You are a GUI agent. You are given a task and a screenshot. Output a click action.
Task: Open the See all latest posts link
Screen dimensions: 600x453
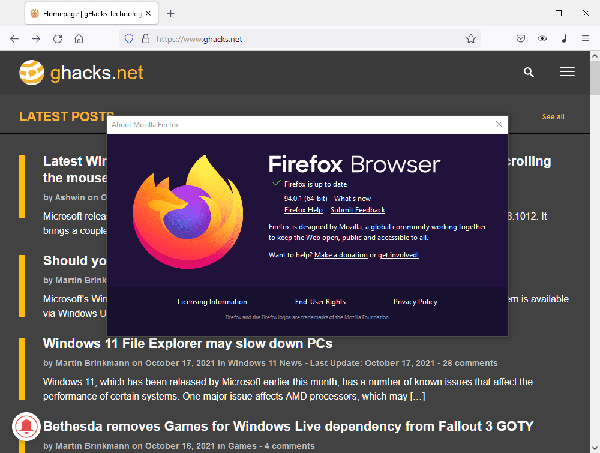point(553,117)
